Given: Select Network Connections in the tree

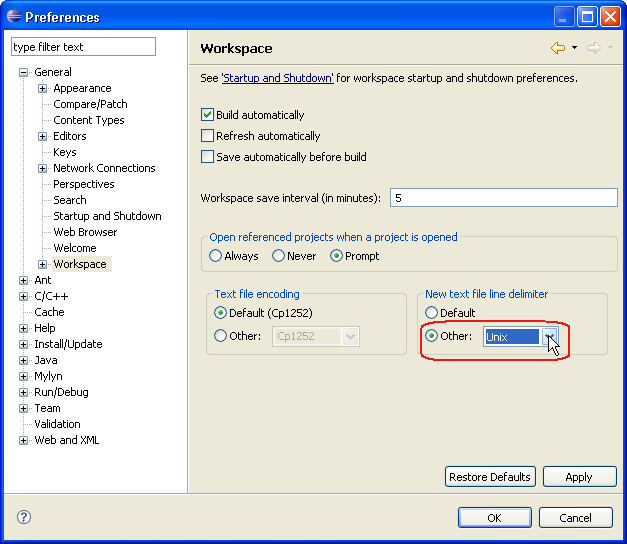Looking at the screenshot, I should pyautogui.click(x=104, y=168).
